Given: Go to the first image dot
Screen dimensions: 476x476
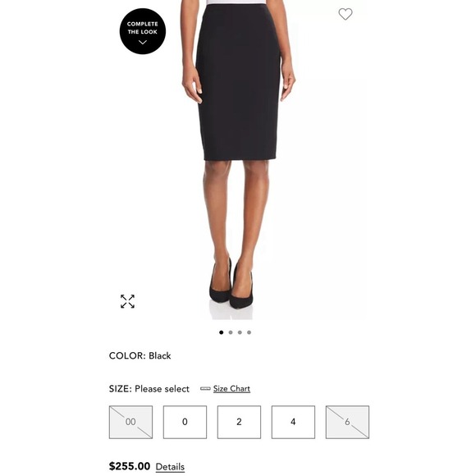Looking at the screenshot, I should coord(222,332).
